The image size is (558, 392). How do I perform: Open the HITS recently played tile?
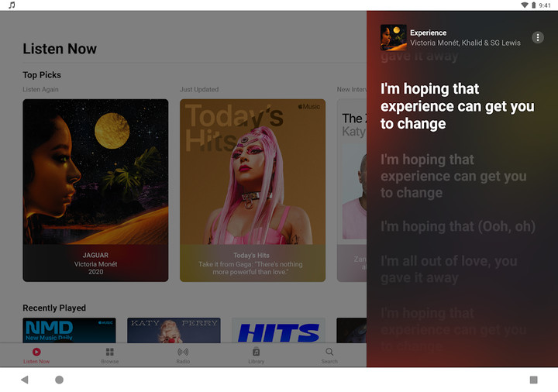278,332
